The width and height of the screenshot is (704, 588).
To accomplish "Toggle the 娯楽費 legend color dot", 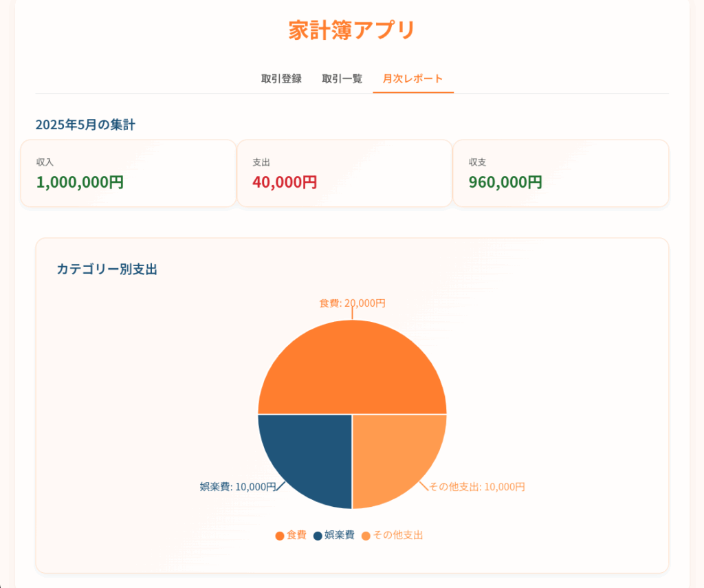I will [318, 536].
